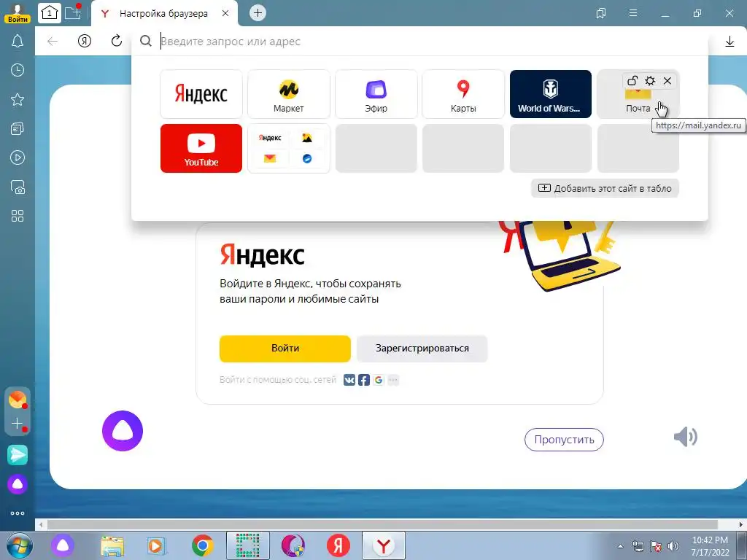Click the Зарегистрироваться button
747x560 pixels.
[422, 348]
